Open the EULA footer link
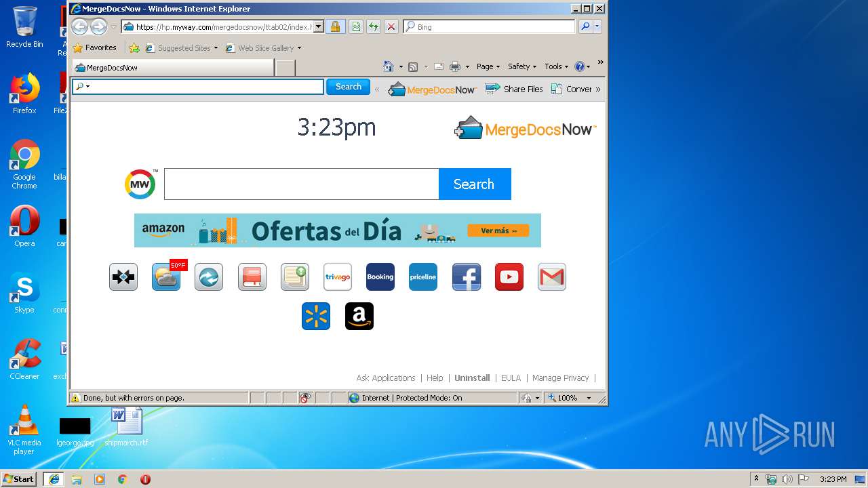 coord(511,378)
